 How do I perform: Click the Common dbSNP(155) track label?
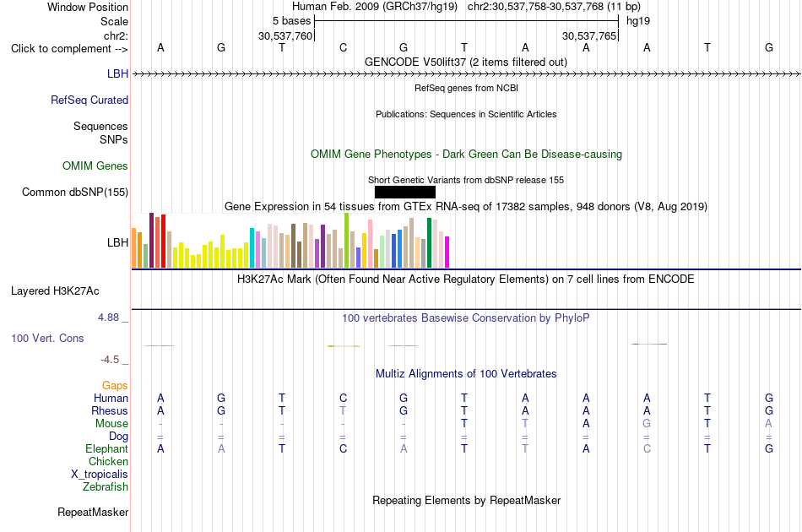[75, 192]
